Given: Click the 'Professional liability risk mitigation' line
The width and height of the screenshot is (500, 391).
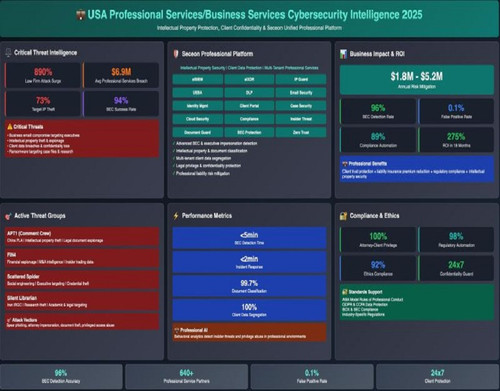Looking at the screenshot, I should (203, 173).
